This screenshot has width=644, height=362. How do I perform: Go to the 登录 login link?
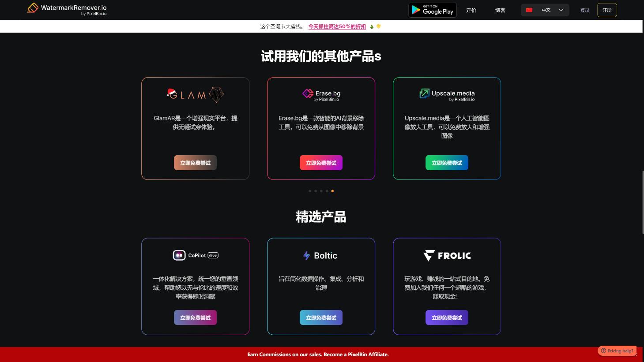click(x=585, y=10)
